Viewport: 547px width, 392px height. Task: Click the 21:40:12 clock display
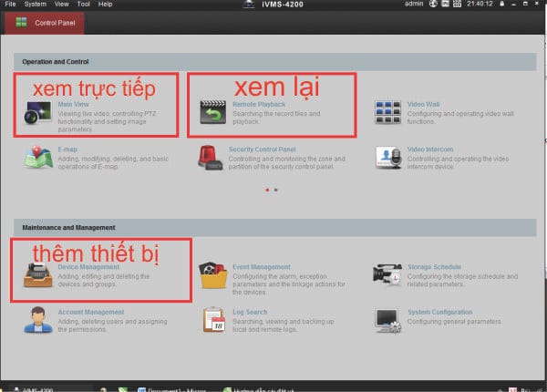pos(480,4)
